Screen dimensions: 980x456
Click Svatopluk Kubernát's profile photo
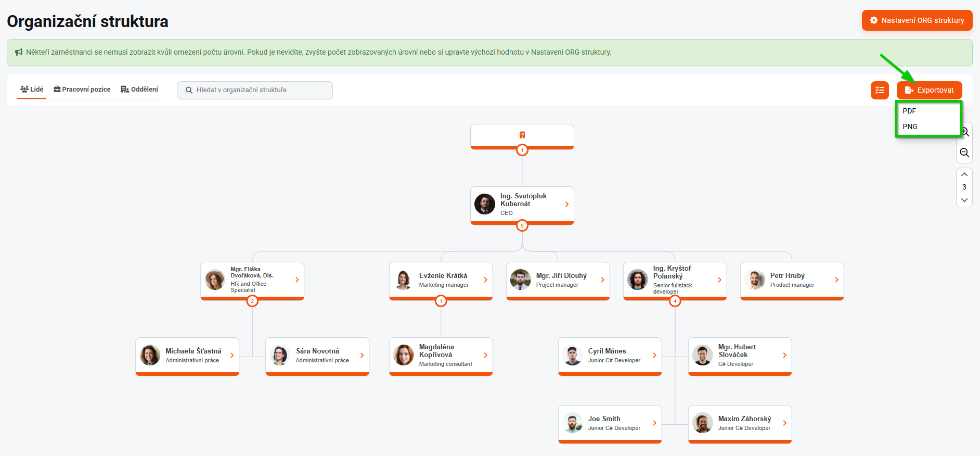485,204
